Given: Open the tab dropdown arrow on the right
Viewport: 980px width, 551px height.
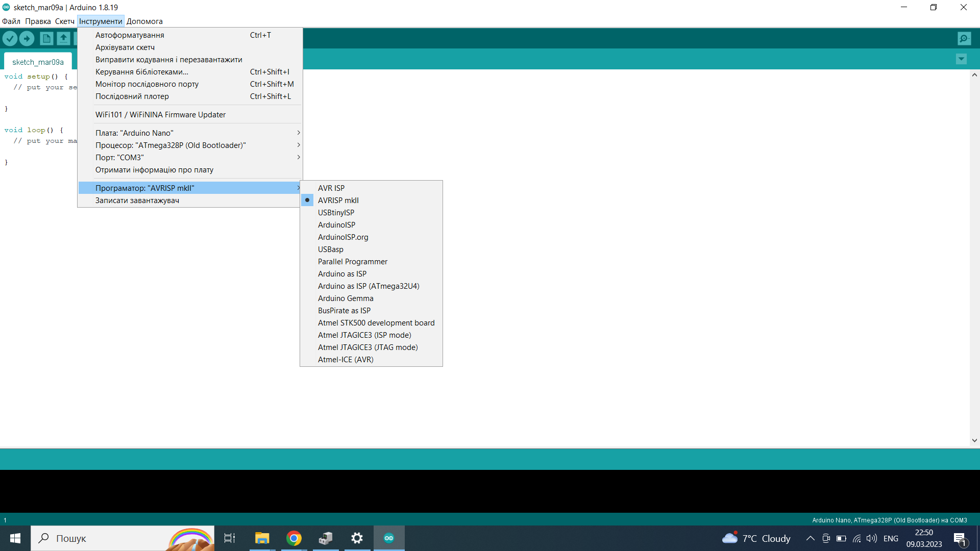Looking at the screenshot, I should [961, 59].
